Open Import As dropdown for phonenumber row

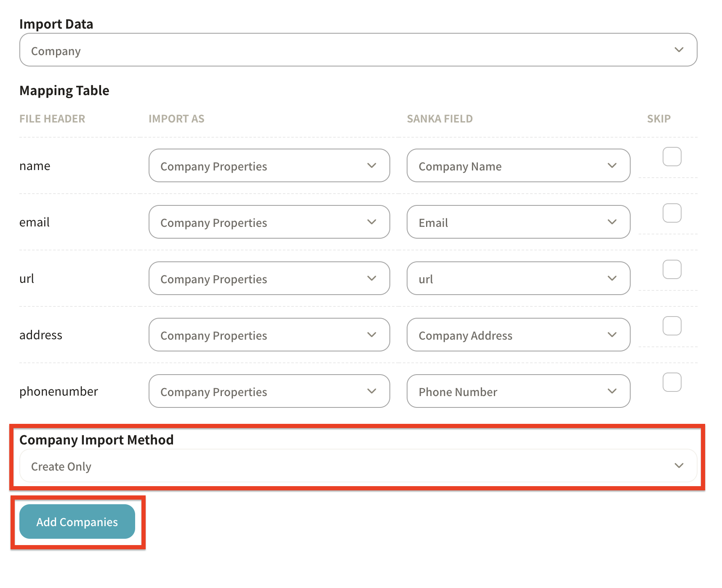[269, 391]
